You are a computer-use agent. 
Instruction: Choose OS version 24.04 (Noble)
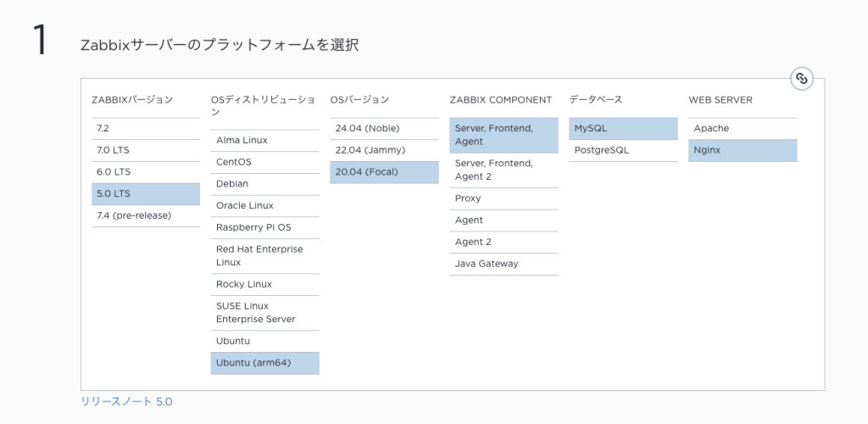[x=384, y=128]
